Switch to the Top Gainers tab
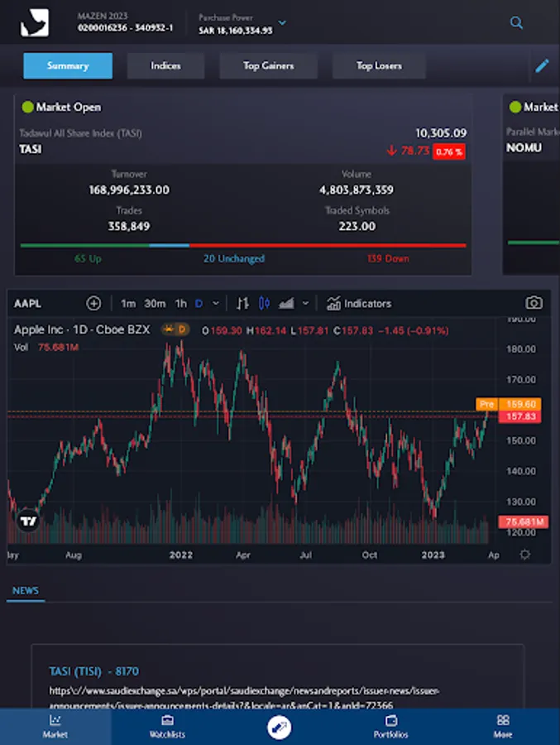 pos(268,65)
